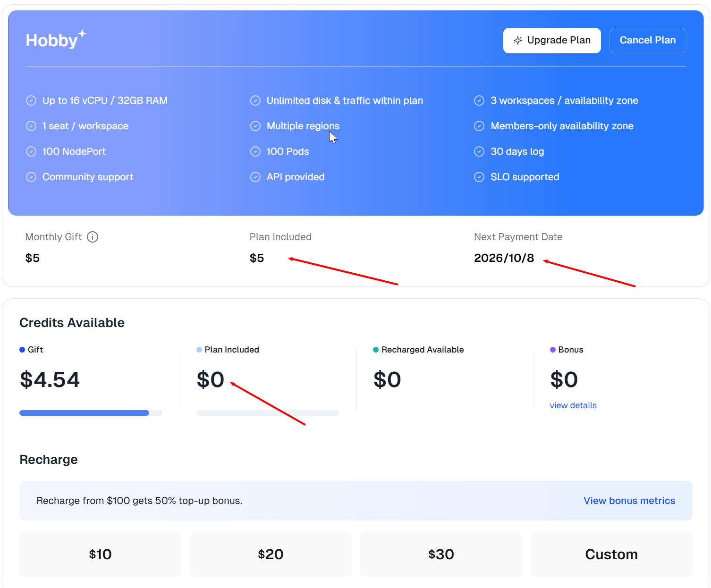Viewport: 711px width, 588px height.
Task: Click the check icon beside Multiple regions
Action: click(255, 126)
